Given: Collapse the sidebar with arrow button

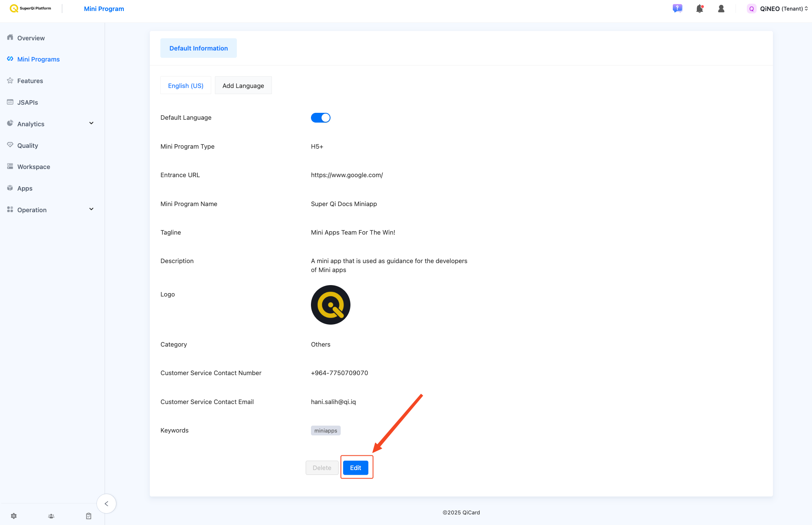Looking at the screenshot, I should (x=106, y=504).
